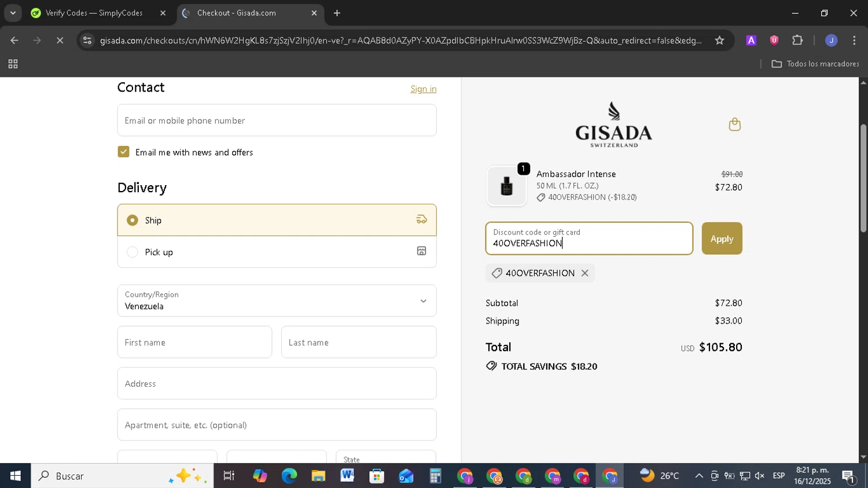This screenshot has width=868, height=488.
Task: Click the Ambassador Intense product thumbnail
Action: pos(506,186)
